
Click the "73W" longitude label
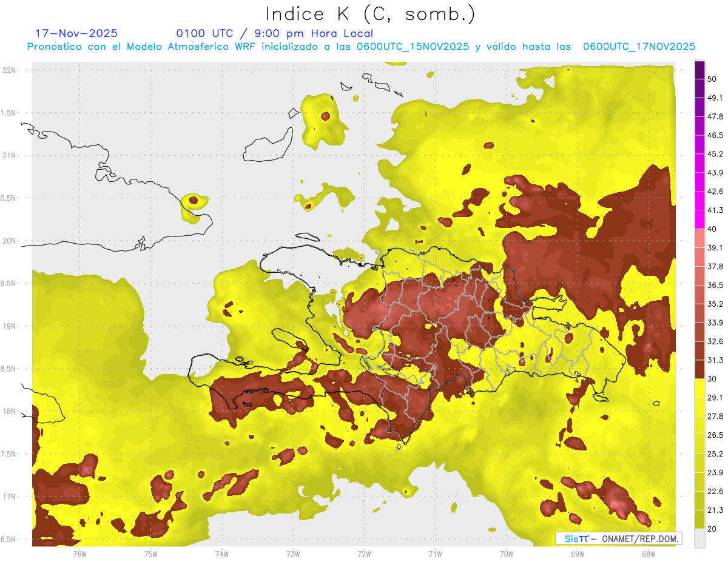pos(293,554)
